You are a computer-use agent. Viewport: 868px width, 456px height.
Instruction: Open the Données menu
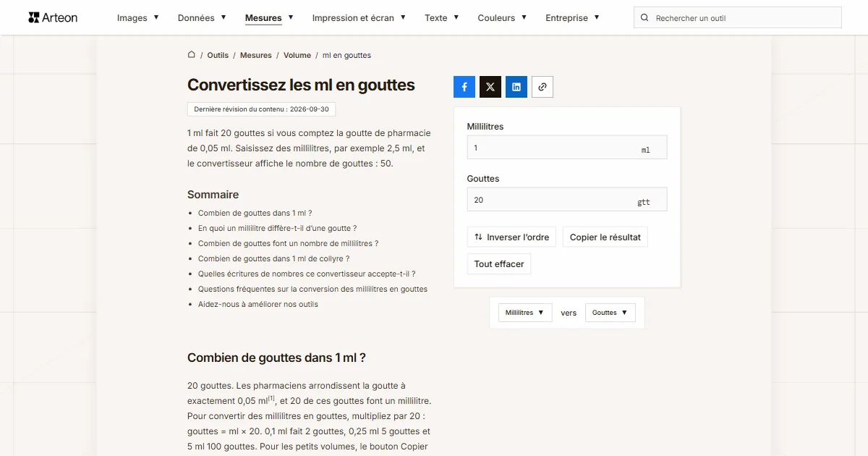tap(202, 17)
